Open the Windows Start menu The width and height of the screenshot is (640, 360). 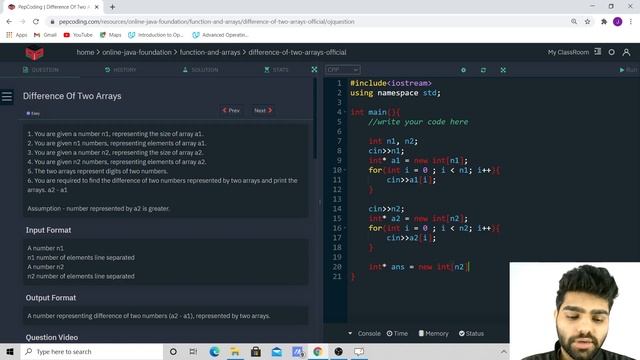tap(10, 351)
